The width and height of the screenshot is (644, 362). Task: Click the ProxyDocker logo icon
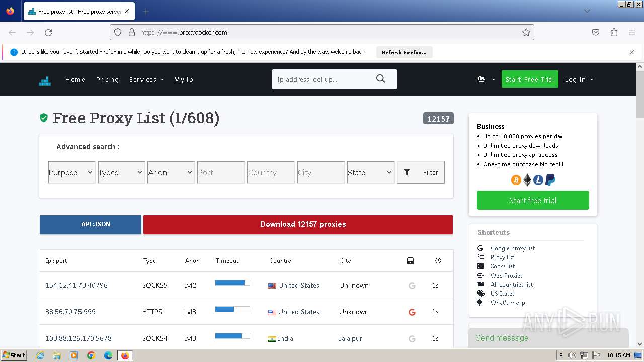pyautogui.click(x=45, y=81)
